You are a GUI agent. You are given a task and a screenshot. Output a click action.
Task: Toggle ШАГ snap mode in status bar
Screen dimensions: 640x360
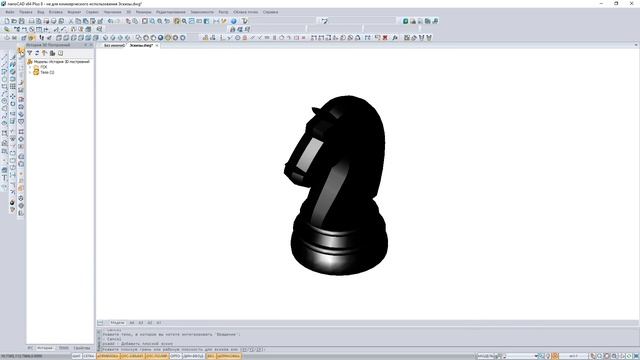(x=77, y=356)
